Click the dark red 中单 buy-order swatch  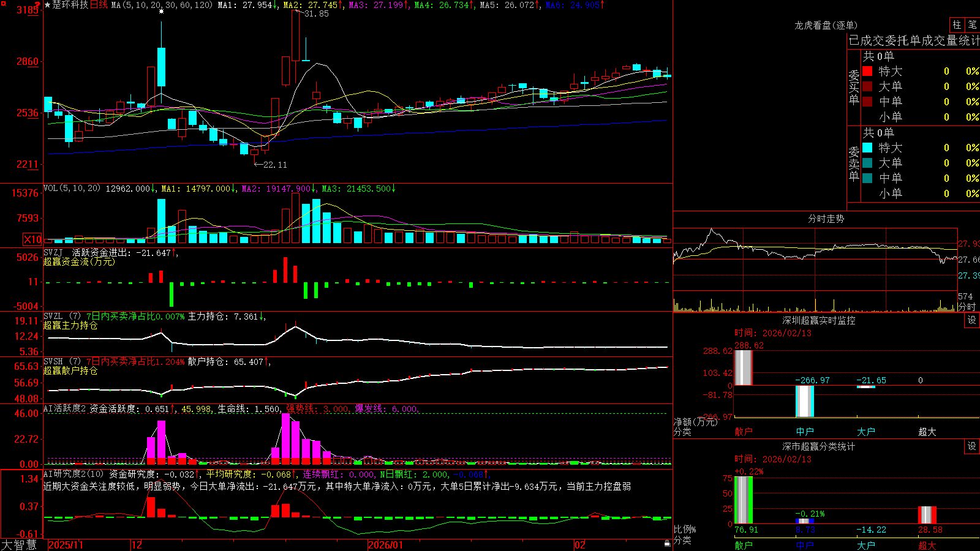(867, 101)
